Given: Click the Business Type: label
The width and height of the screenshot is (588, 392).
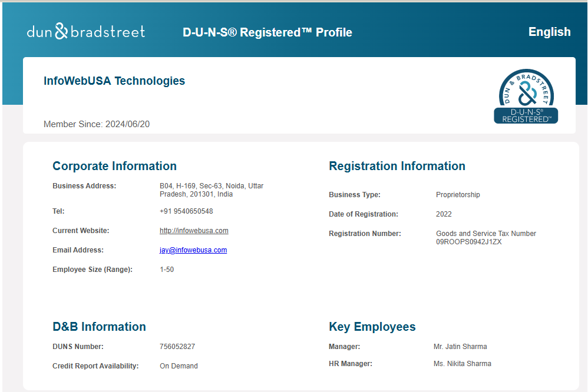Looking at the screenshot, I should [354, 195].
